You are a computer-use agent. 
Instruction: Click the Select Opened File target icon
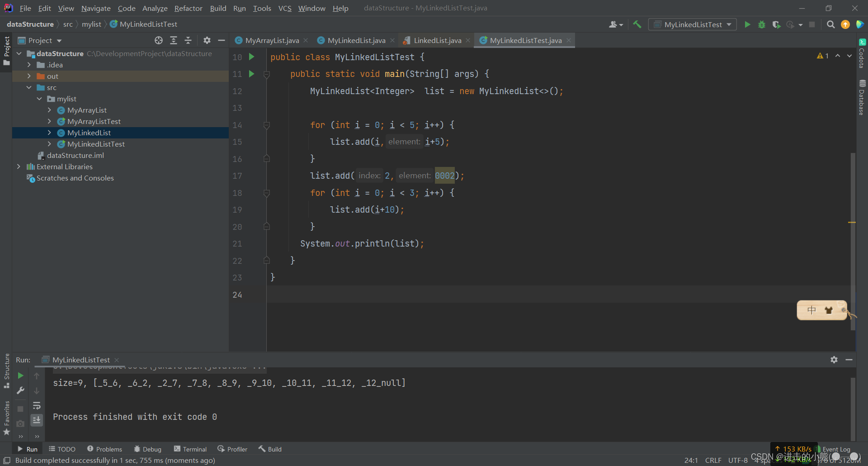(159, 40)
